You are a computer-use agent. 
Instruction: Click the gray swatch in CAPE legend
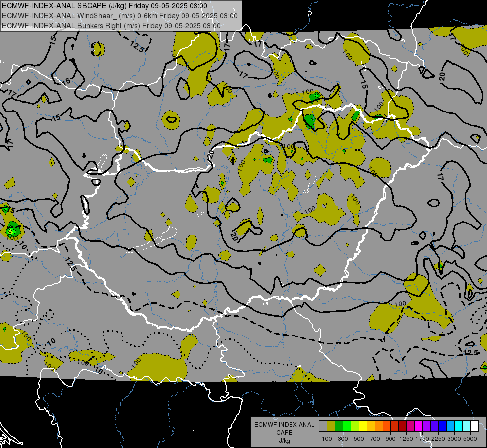coord(323,426)
